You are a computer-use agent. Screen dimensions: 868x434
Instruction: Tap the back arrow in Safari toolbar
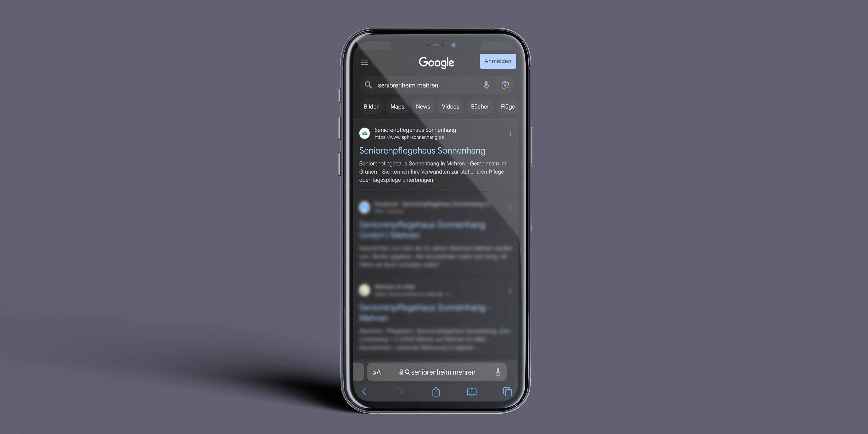coord(365,391)
